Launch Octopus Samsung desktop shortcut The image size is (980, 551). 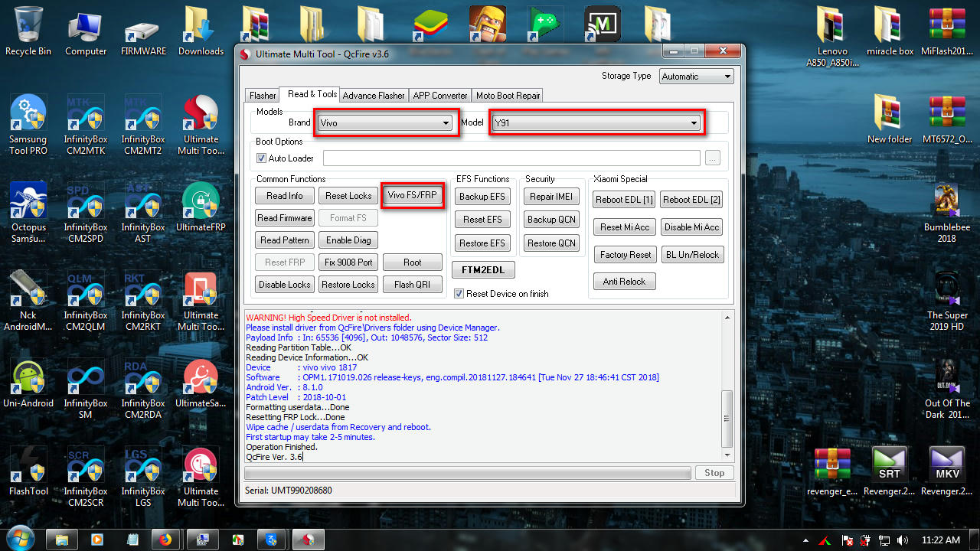point(28,213)
